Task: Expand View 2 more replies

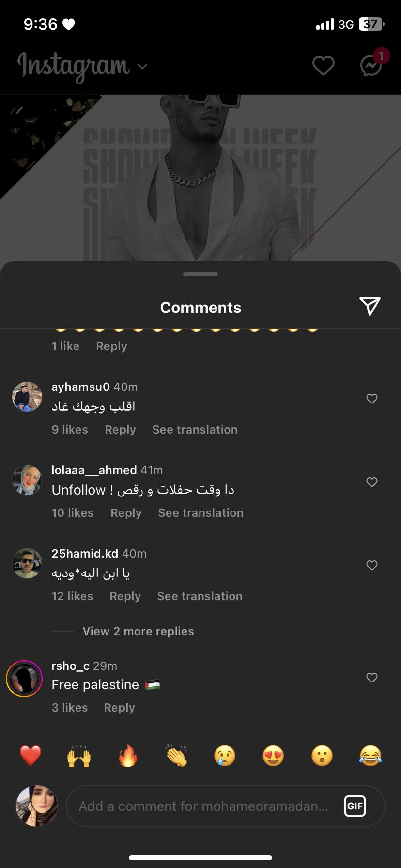Action: click(x=138, y=631)
